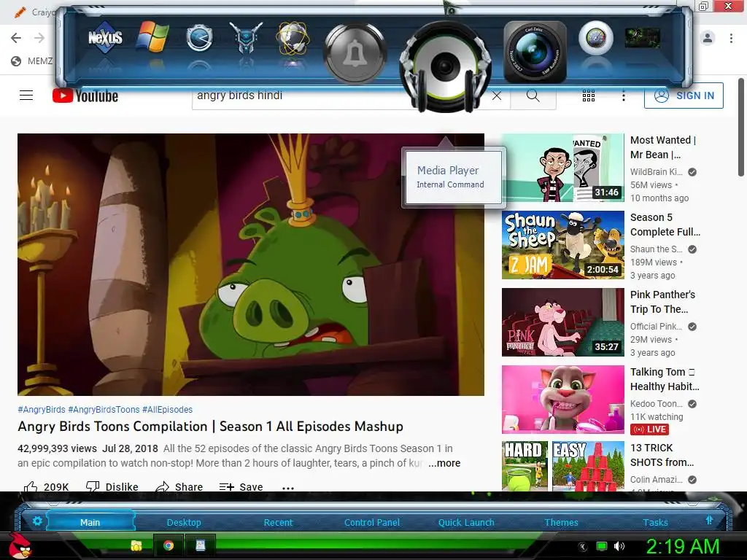Click the network monitor tray icon

point(602,546)
